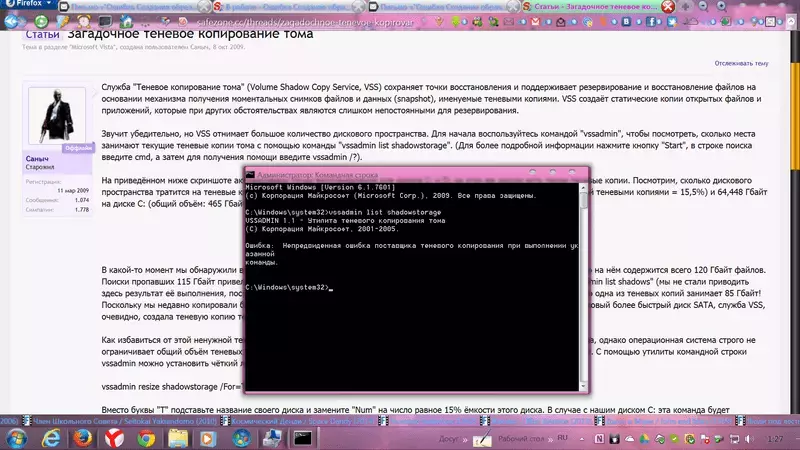Open the 'Саныч' username profile link
The image size is (800, 450).
pos(37,159)
